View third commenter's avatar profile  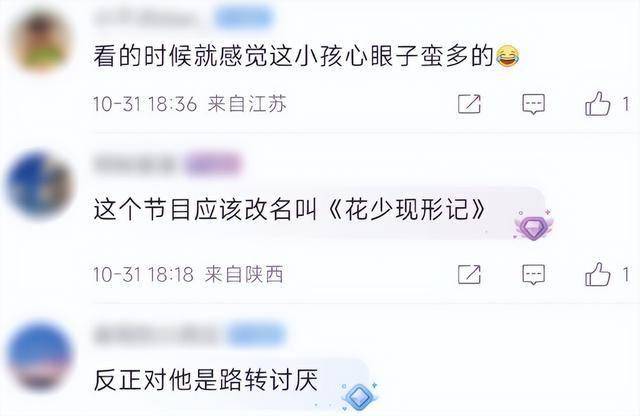click(40, 355)
